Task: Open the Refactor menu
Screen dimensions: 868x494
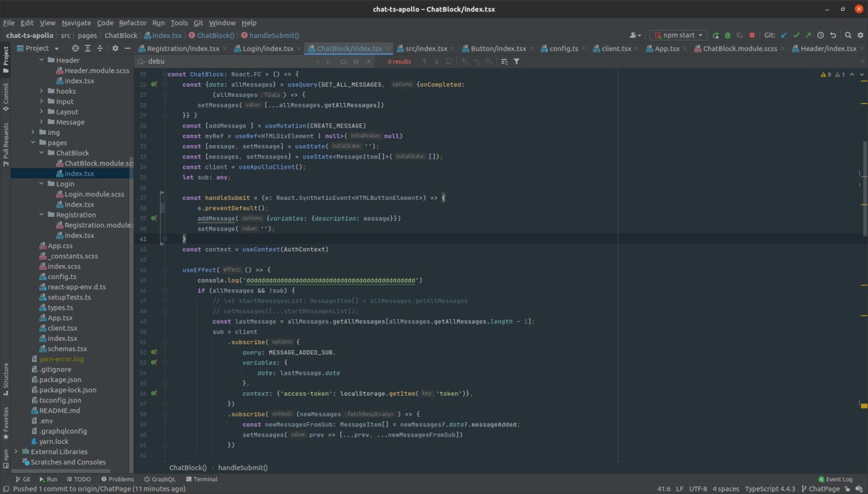Action: click(x=133, y=22)
